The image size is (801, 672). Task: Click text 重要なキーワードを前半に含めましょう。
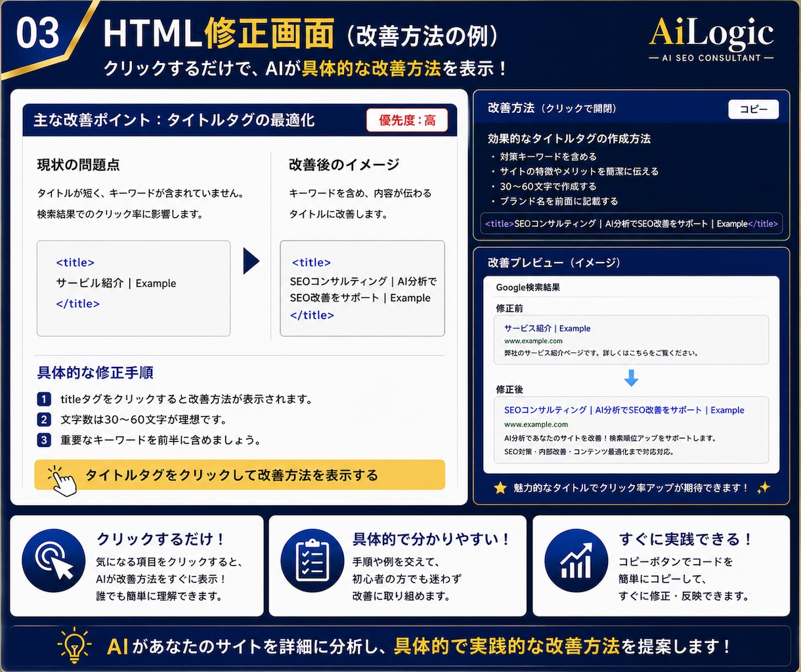point(161,440)
